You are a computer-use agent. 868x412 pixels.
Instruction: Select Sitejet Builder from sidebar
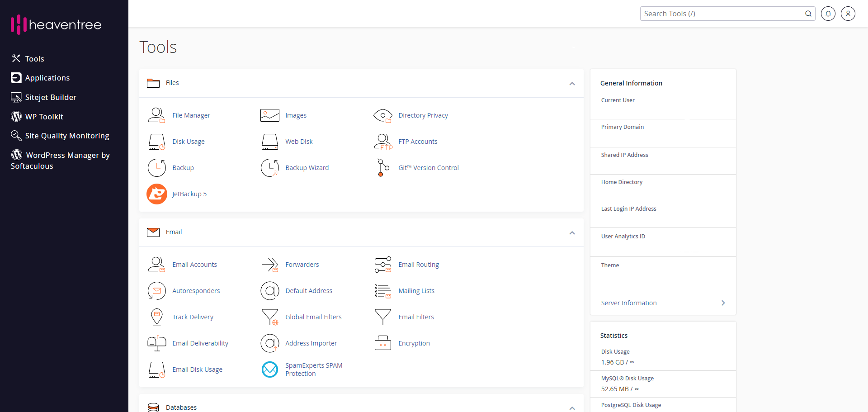point(50,97)
